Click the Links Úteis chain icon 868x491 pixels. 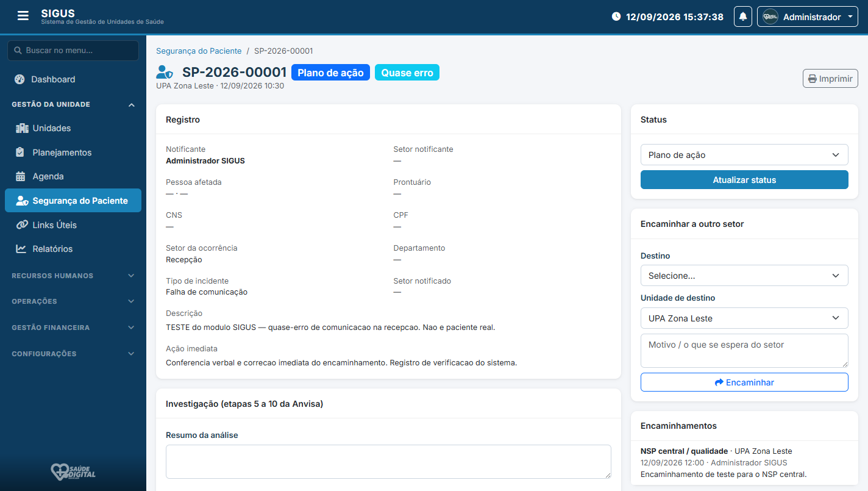(x=22, y=225)
